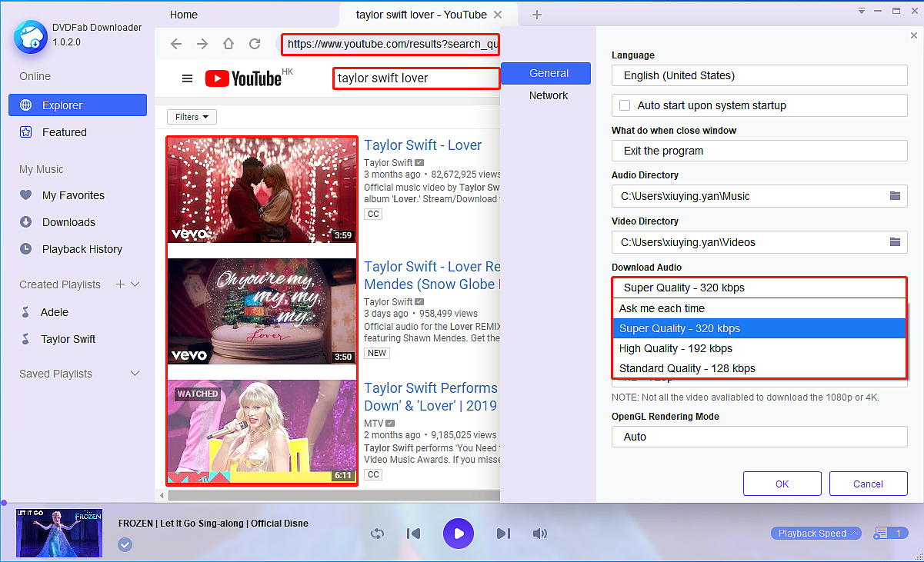Image resolution: width=924 pixels, height=562 pixels.
Task: Switch to the Network settings tab
Action: (x=549, y=95)
